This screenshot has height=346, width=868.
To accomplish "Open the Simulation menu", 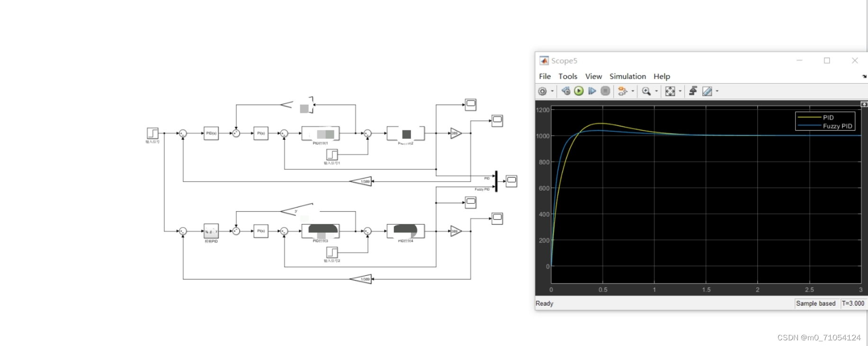I will [x=627, y=76].
